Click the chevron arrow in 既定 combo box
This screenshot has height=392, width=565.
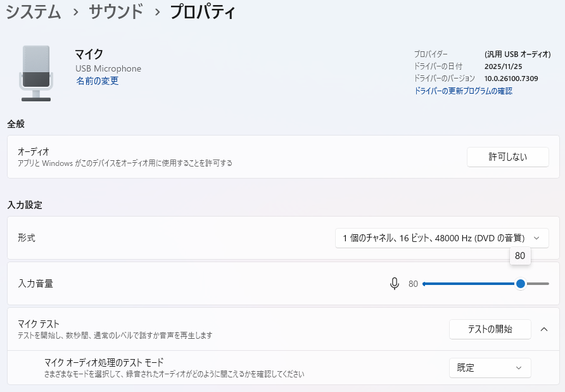[x=519, y=368]
